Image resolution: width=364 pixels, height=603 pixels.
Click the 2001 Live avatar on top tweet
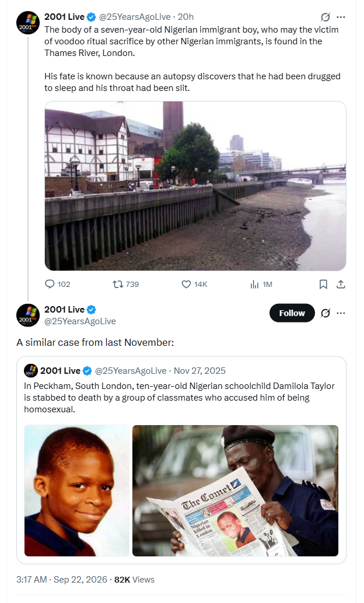click(x=27, y=23)
